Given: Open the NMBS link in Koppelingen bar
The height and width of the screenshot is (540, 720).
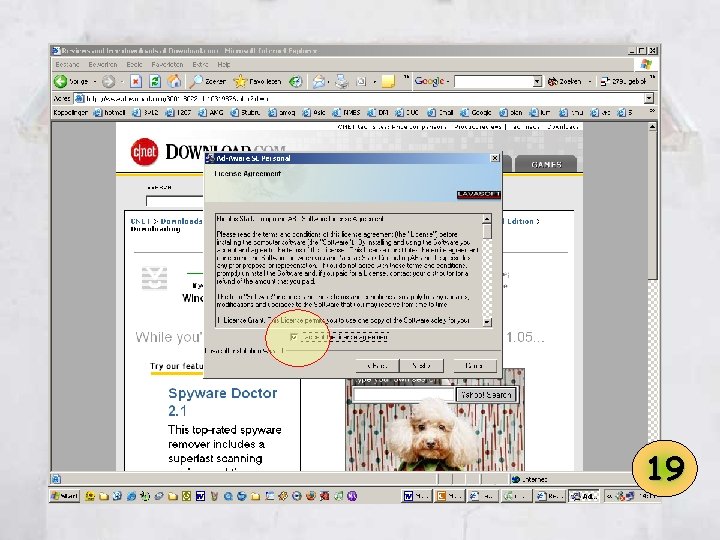Looking at the screenshot, I should click(347, 112).
